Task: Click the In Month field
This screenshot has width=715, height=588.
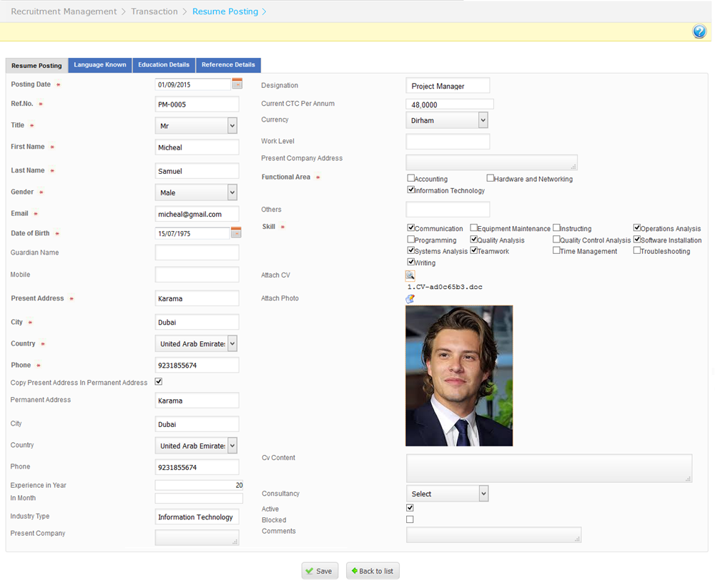Action: pos(199,498)
